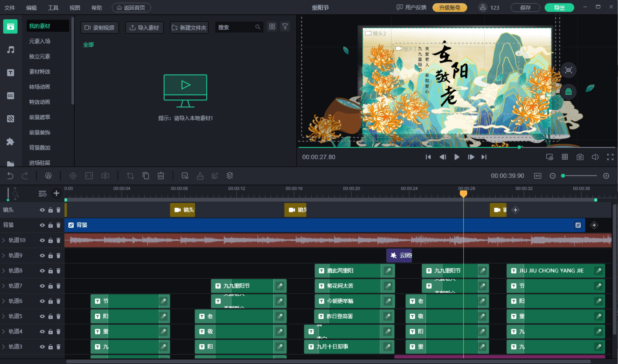This screenshot has height=364, width=618.
Task: Expand track 轨道5
Action: (3, 316)
